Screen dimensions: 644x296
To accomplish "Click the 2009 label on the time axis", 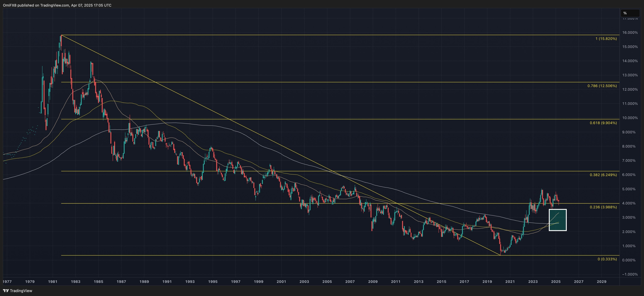I will point(373,282).
